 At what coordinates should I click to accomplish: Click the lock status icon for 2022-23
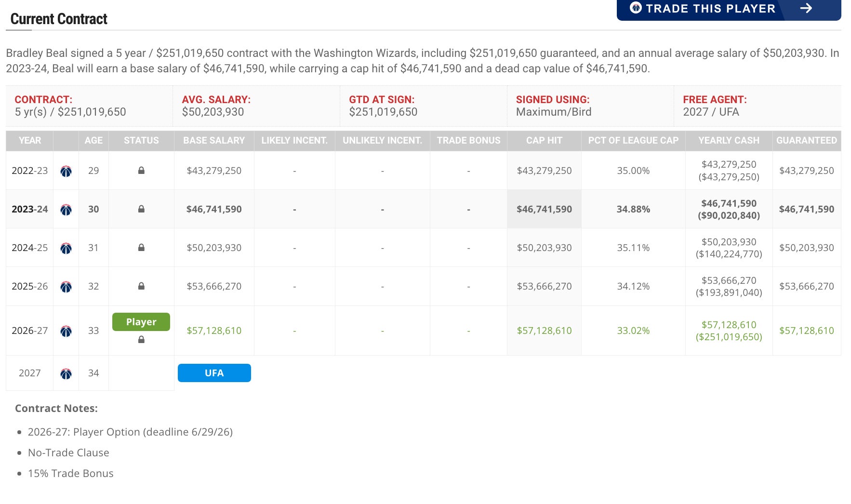click(x=141, y=171)
